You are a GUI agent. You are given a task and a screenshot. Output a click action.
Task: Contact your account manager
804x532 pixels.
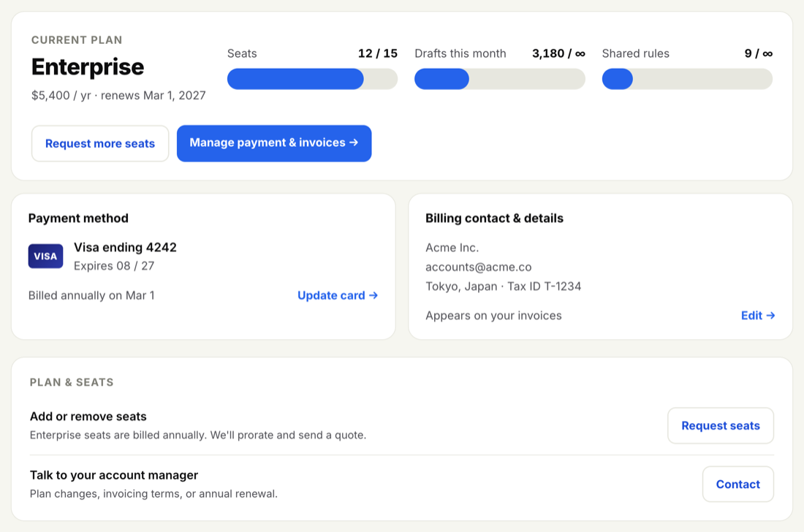point(738,484)
